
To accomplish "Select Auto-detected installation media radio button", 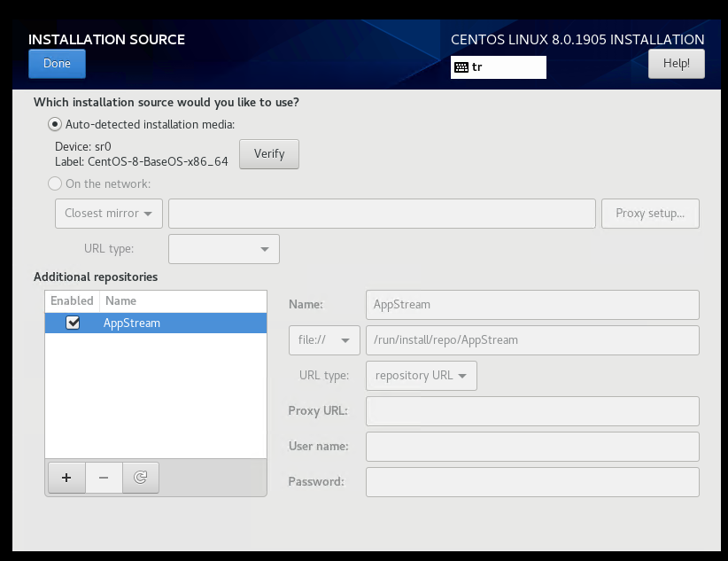I will [55, 125].
